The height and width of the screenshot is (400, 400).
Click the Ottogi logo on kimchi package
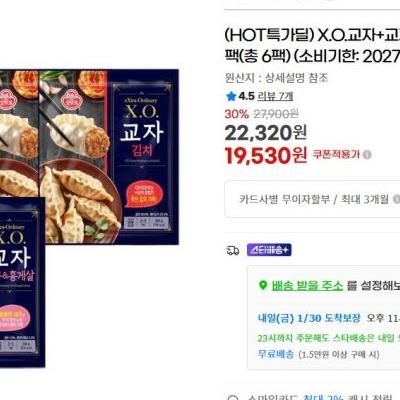pos(70,99)
